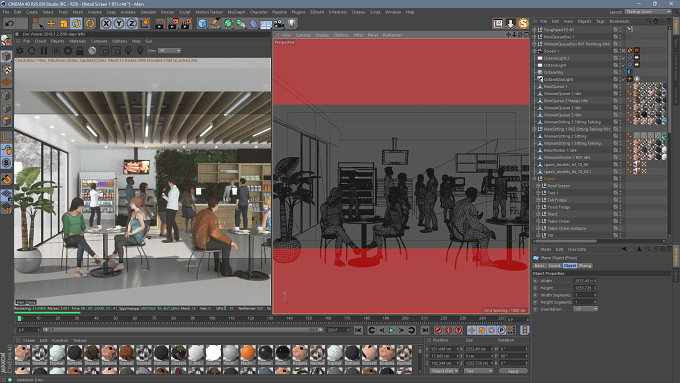Screen dimensions: 680x383
Task: Toggle visibility dots for OctaneSky
Action: (620, 72)
